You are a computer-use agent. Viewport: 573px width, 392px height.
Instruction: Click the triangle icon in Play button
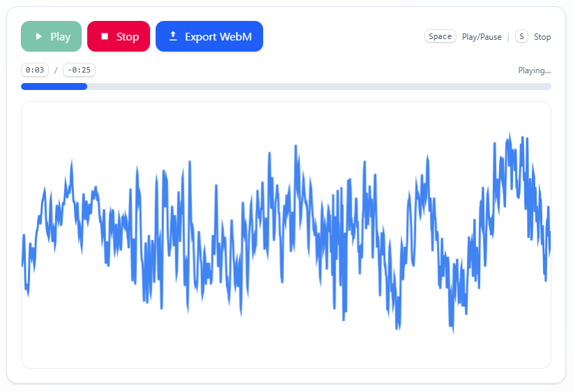pos(39,36)
